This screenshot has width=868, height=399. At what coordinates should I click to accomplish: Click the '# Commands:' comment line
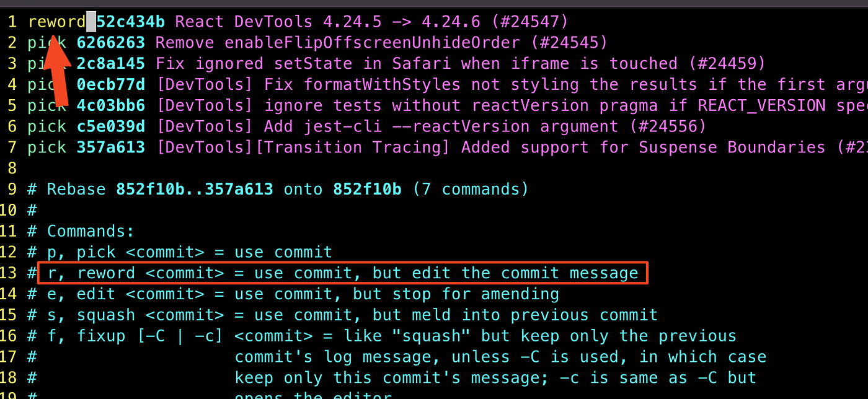coord(81,231)
